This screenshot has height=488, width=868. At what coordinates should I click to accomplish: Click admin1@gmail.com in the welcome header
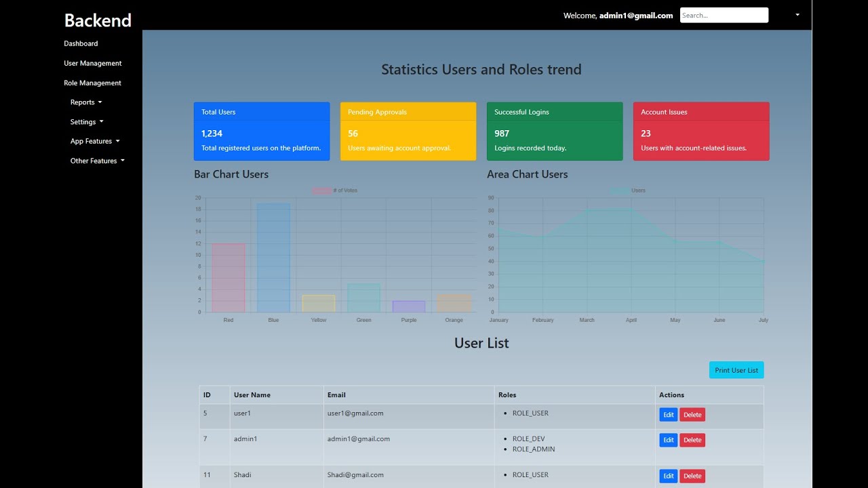click(636, 16)
